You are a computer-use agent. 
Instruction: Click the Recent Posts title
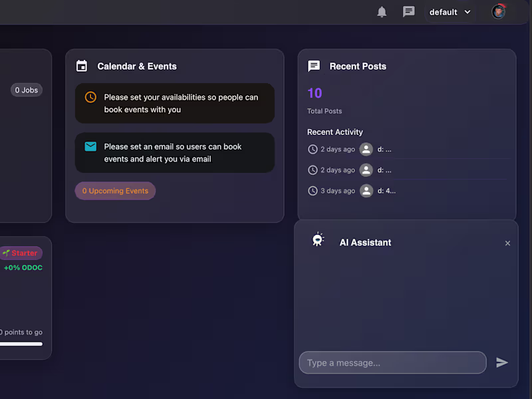[358, 66]
